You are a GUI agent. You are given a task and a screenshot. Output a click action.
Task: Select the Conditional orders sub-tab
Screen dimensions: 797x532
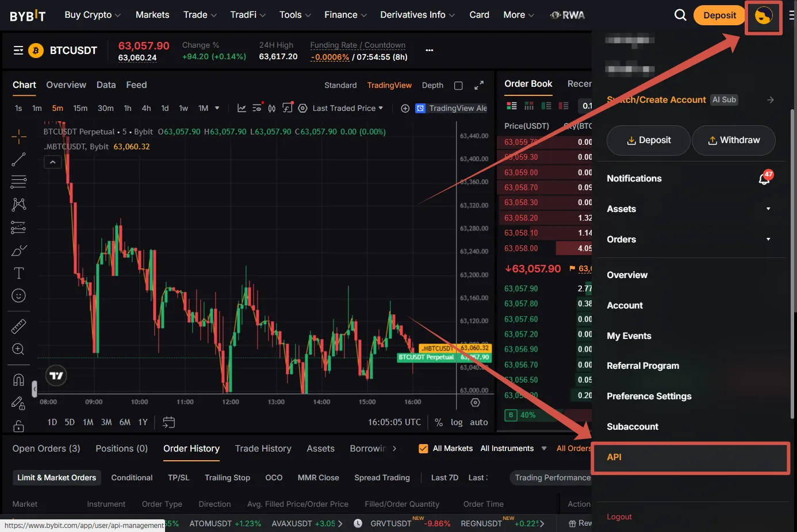(132, 478)
